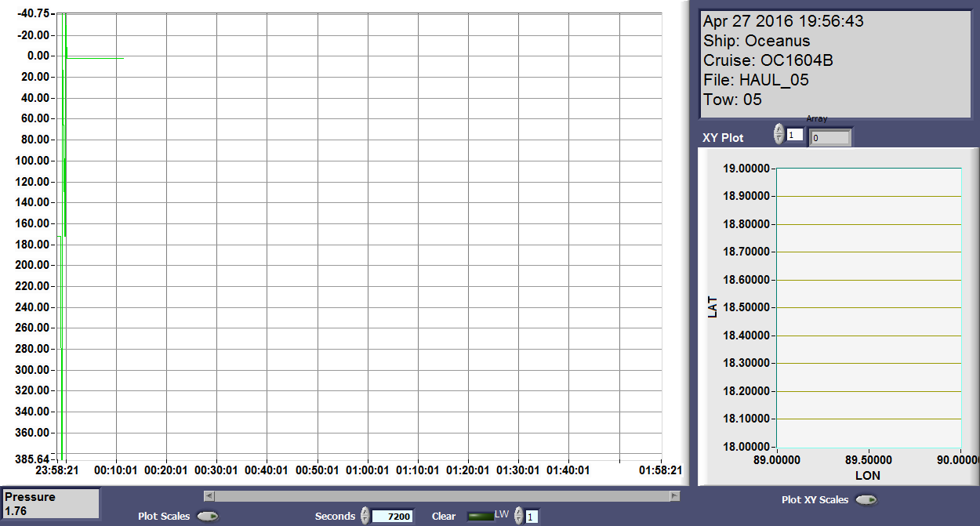The height and width of the screenshot is (526, 980).
Task: Click the LAT axis value 19.00000
Action: click(746, 169)
